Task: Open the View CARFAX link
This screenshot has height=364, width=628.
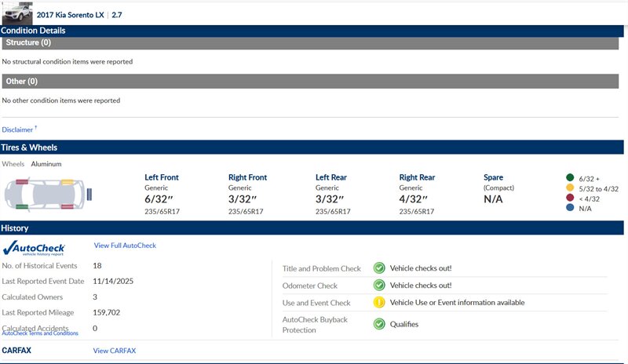Action: pos(114,351)
